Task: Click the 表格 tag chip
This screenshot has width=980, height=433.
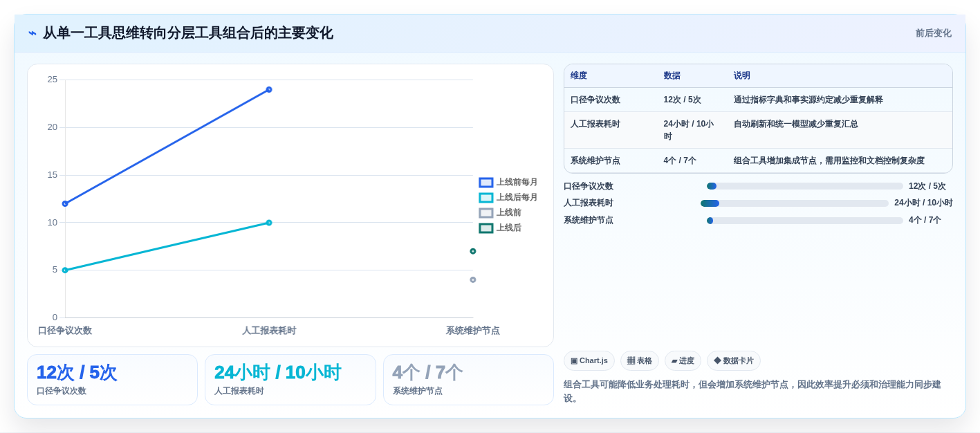Action: click(x=640, y=360)
